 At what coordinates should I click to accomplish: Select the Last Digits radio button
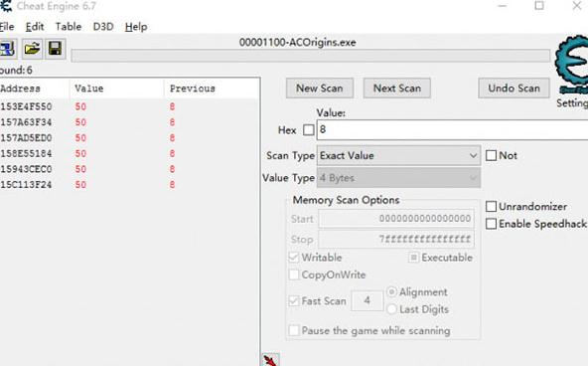pos(391,309)
